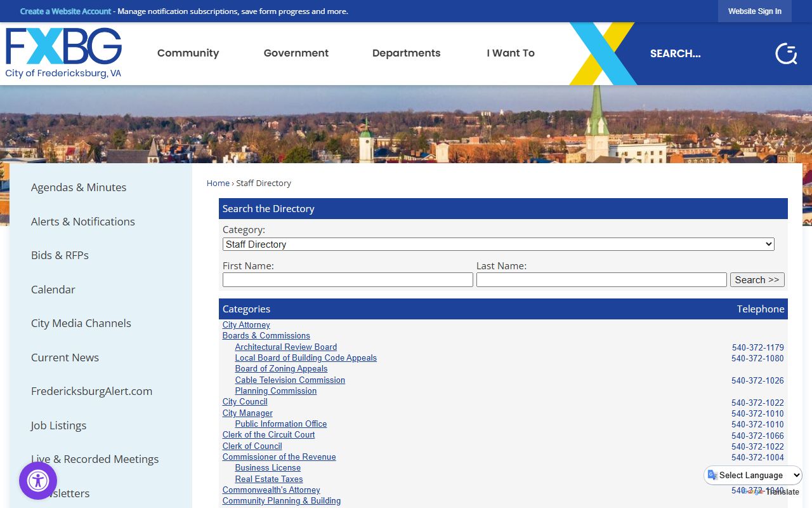812x508 pixels.
Task: Open Community Planning & Building link
Action: pyautogui.click(x=282, y=501)
